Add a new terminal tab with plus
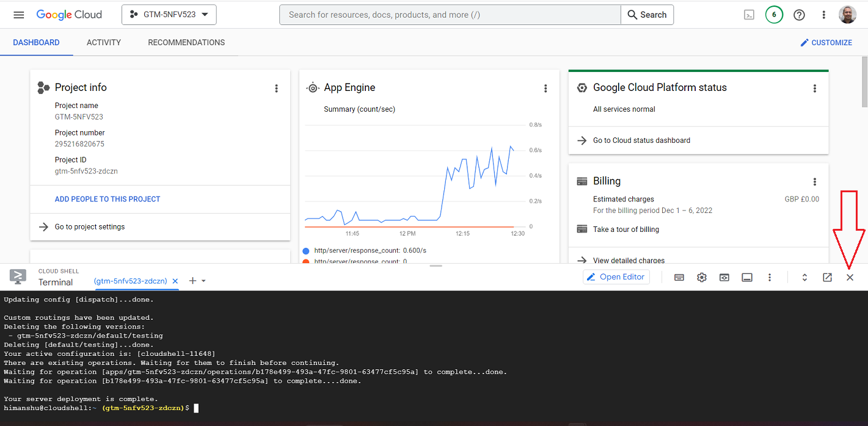Viewport: 868px width, 426px height. coord(192,281)
